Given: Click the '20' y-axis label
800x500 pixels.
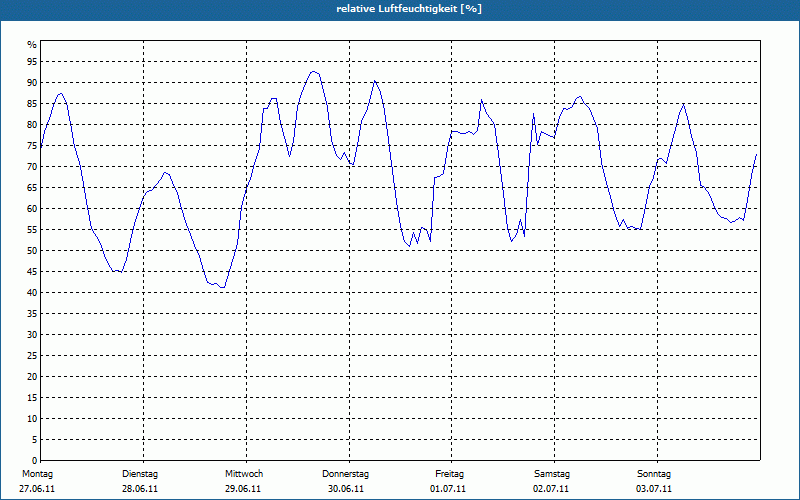Looking at the screenshot, I should (32, 377).
